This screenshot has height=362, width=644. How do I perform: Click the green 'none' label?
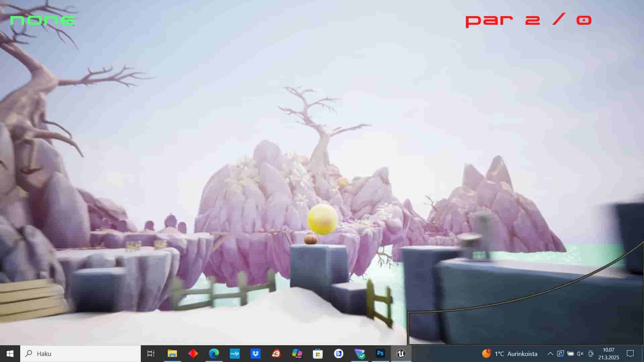pos(42,20)
